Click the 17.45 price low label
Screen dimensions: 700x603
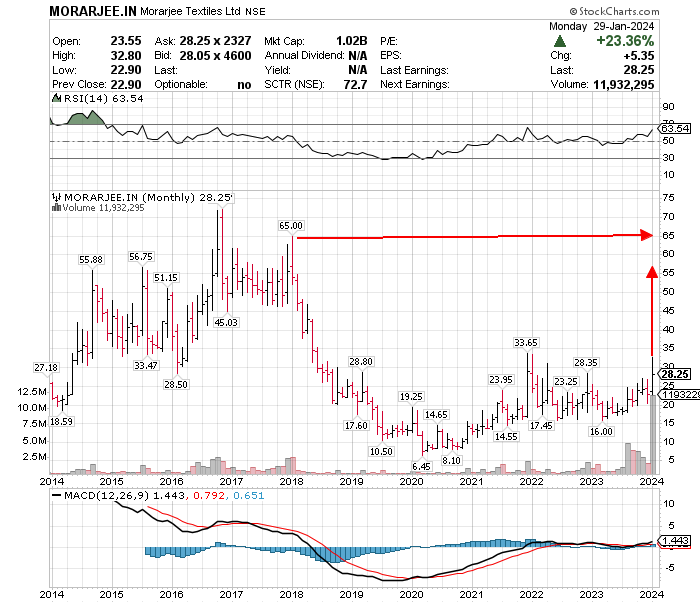[541, 425]
